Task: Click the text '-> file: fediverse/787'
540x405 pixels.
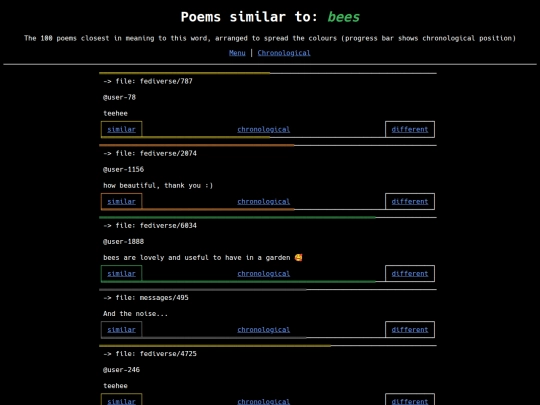Action: 148,81
